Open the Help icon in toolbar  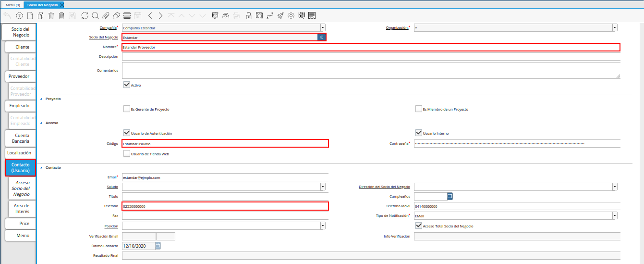coord(19,15)
